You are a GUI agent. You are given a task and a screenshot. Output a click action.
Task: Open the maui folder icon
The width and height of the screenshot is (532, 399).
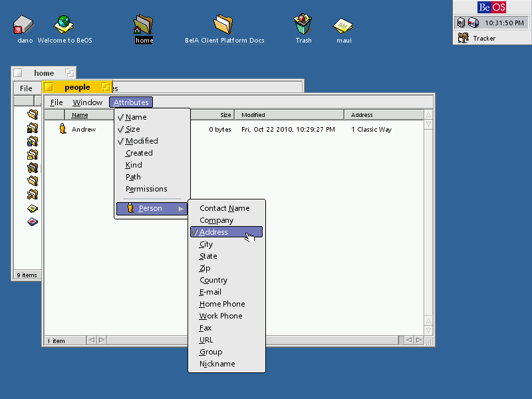click(343, 23)
